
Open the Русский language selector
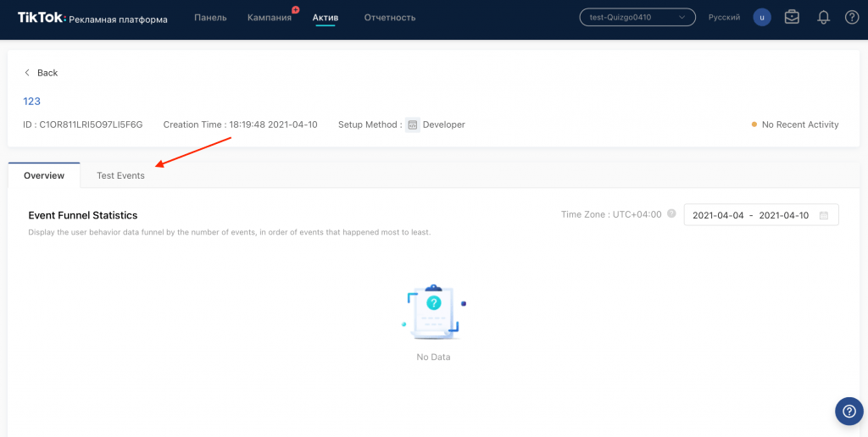pyautogui.click(x=724, y=17)
